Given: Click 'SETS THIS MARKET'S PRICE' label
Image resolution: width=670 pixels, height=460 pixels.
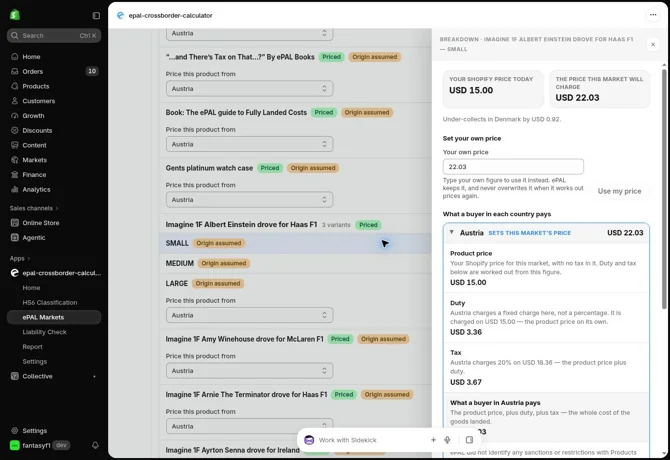Looking at the screenshot, I should coord(529,233).
